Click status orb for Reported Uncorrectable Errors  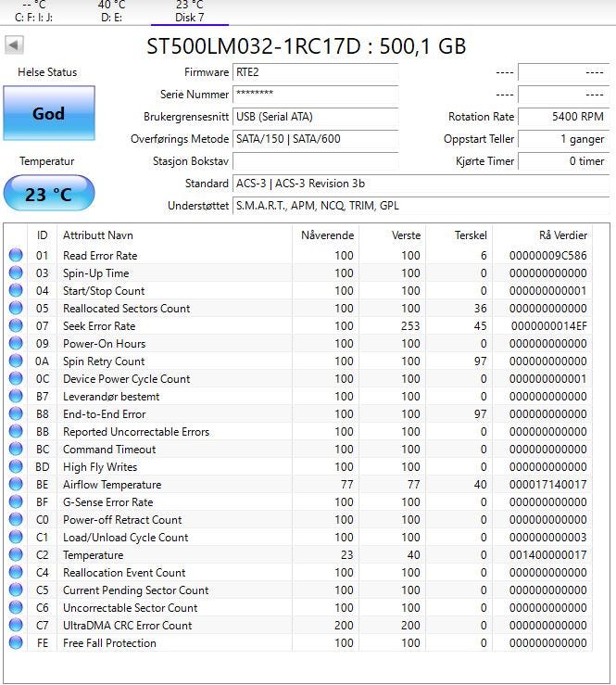point(16,431)
